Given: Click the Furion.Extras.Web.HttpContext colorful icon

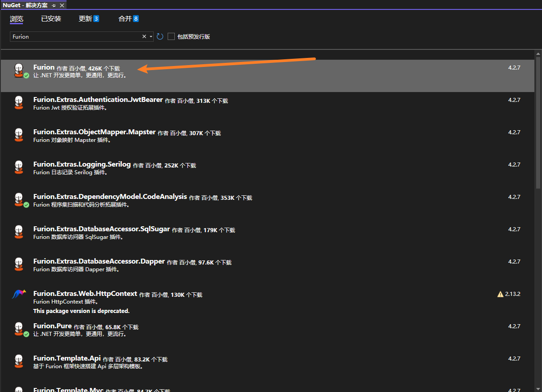Looking at the screenshot, I should pos(19,294).
